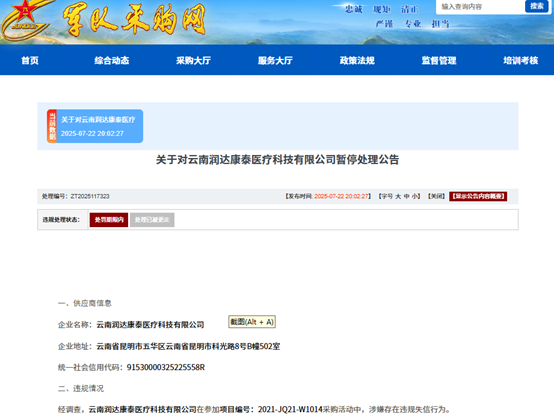Click the 专业 motto text in header
The image size is (554, 417).
tap(413, 24)
